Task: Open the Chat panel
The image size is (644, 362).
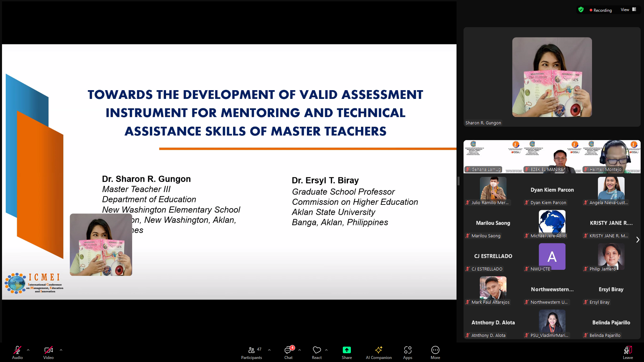Action: (288, 352)
